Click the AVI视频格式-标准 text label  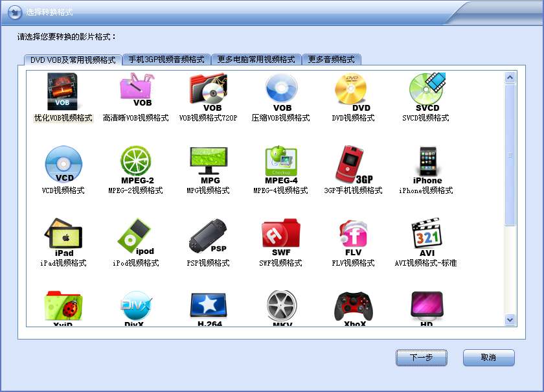[425, 263]
